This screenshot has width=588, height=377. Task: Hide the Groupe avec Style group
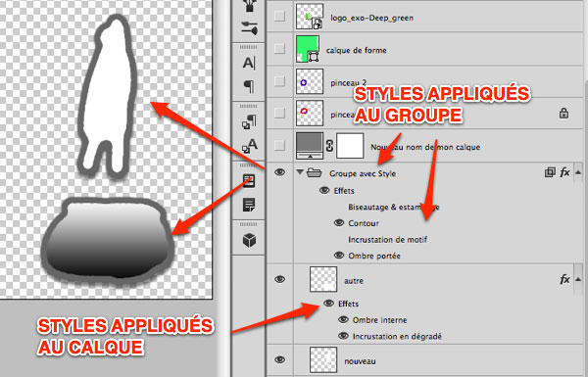(279, 172)
